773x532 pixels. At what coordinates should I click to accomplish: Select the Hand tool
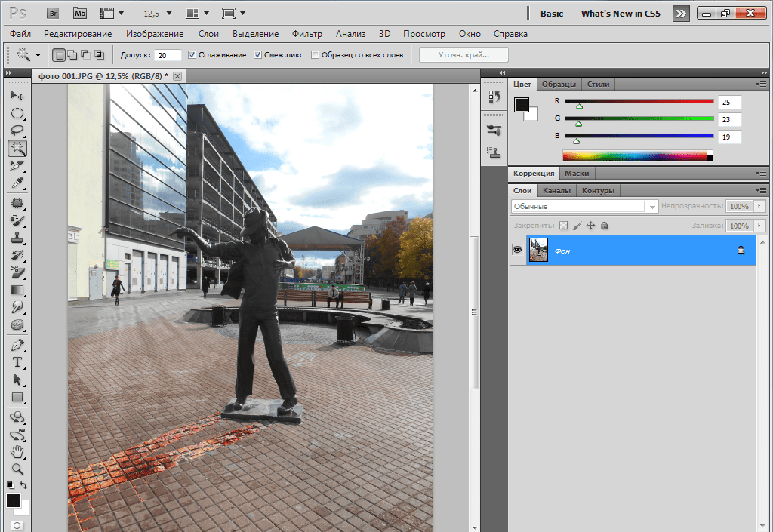pyautogui.click(x=17, y=452)
